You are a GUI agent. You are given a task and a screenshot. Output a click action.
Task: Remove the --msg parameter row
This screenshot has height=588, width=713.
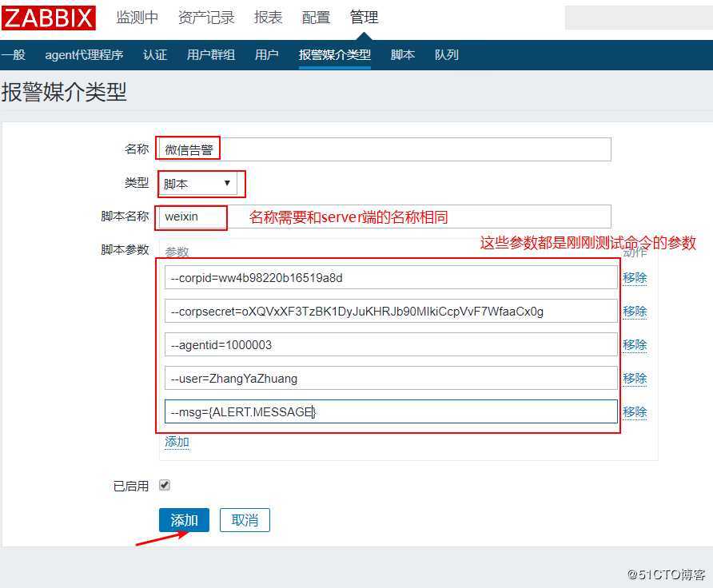click(635, 411)
